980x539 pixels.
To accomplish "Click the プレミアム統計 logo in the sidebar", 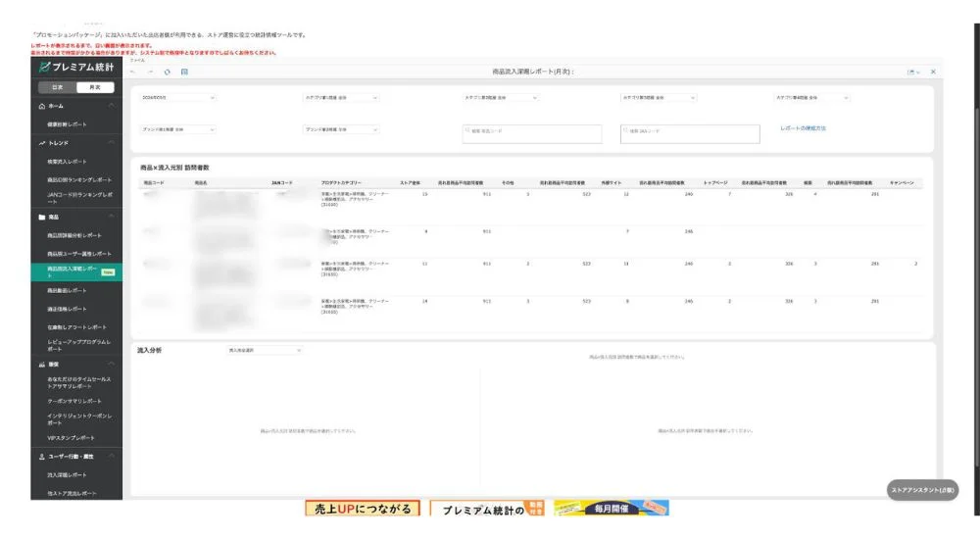I will click(x=76, y=67).
